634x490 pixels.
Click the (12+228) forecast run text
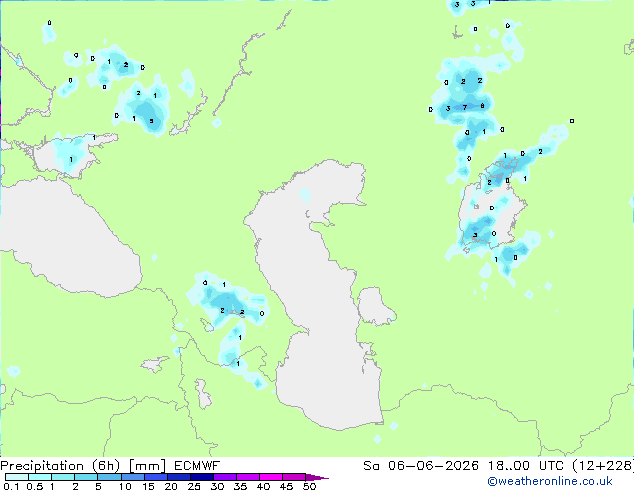(603, 466)
